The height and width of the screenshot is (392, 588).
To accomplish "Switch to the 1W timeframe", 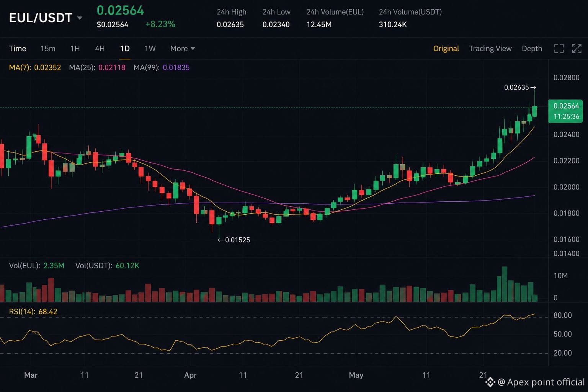I will pyautogui.click(x=150, y=49).
